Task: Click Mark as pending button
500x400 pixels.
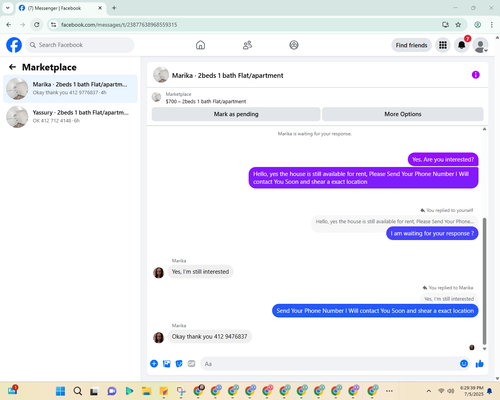Action: click(x=236, y=114)
